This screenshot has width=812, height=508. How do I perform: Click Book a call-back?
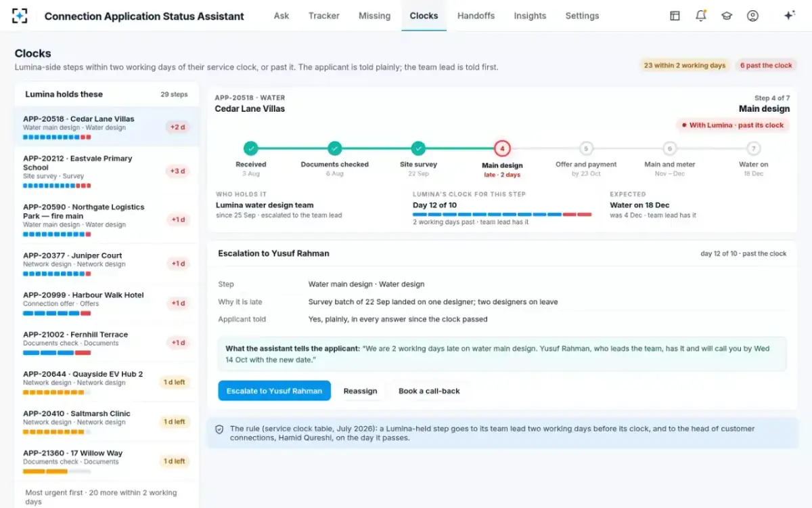(x=429, y=391)
